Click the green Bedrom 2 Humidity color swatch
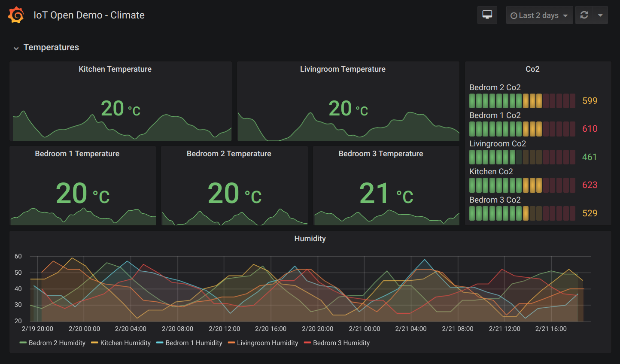The image size is (620, 364). [23, 343]
